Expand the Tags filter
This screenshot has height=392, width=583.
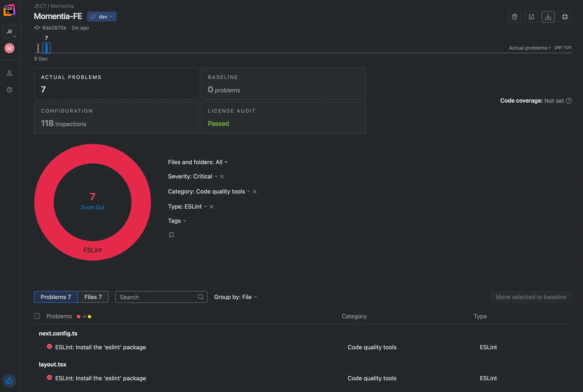click(177, 221)
